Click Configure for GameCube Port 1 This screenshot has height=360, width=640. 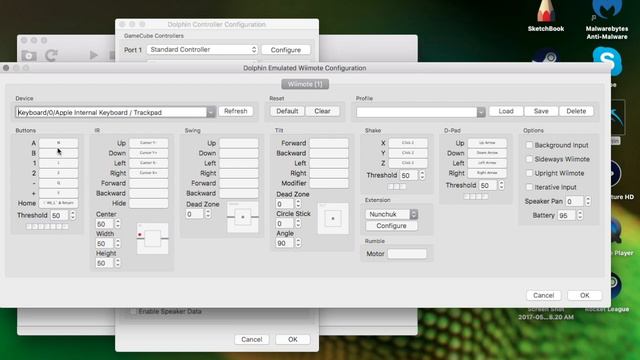click(286, 50)
